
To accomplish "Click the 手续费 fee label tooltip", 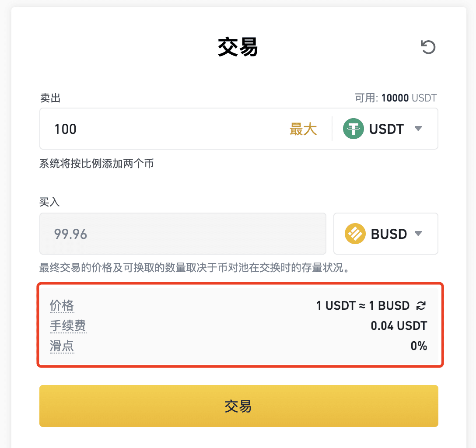I will pyautogui.click(x=68, y=325).
